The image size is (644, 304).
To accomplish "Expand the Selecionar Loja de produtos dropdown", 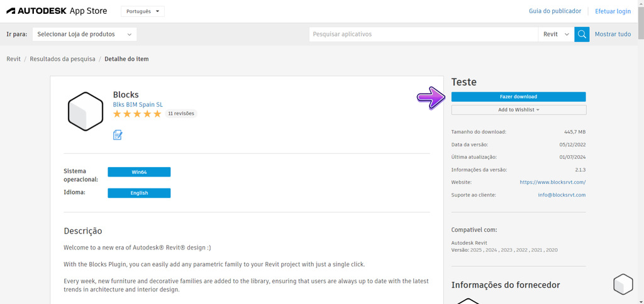I will [84, 35].
